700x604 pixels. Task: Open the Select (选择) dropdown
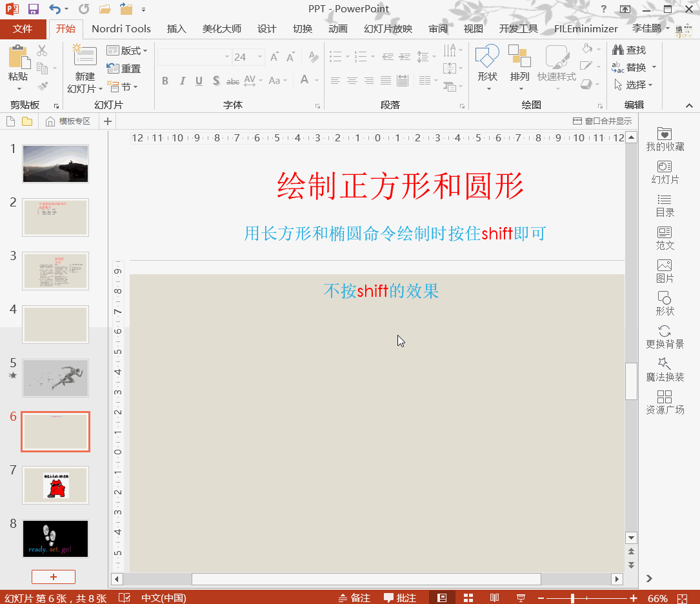[x=633, y=85]
